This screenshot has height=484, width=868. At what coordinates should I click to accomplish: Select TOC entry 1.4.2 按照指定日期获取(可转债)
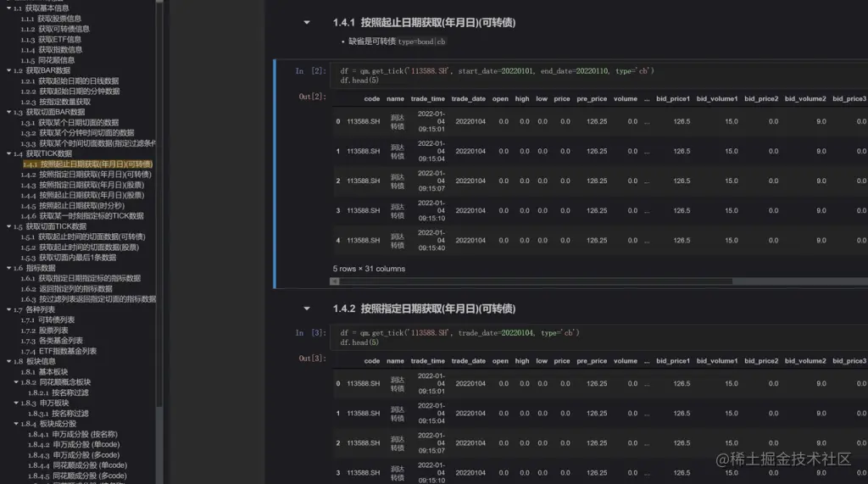click(x=86, y=175)
